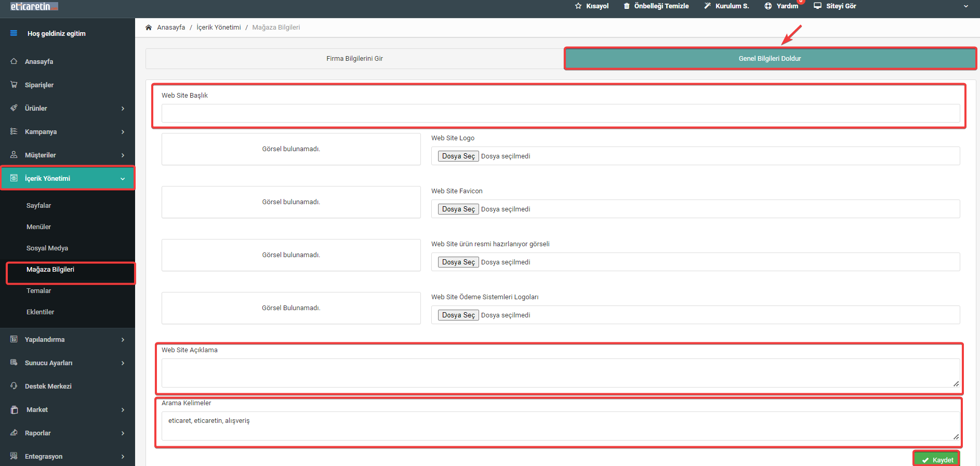Click the Destek Merkezi headset icon
The width and height of the screenshot is (980, 466).
point(14,386)
